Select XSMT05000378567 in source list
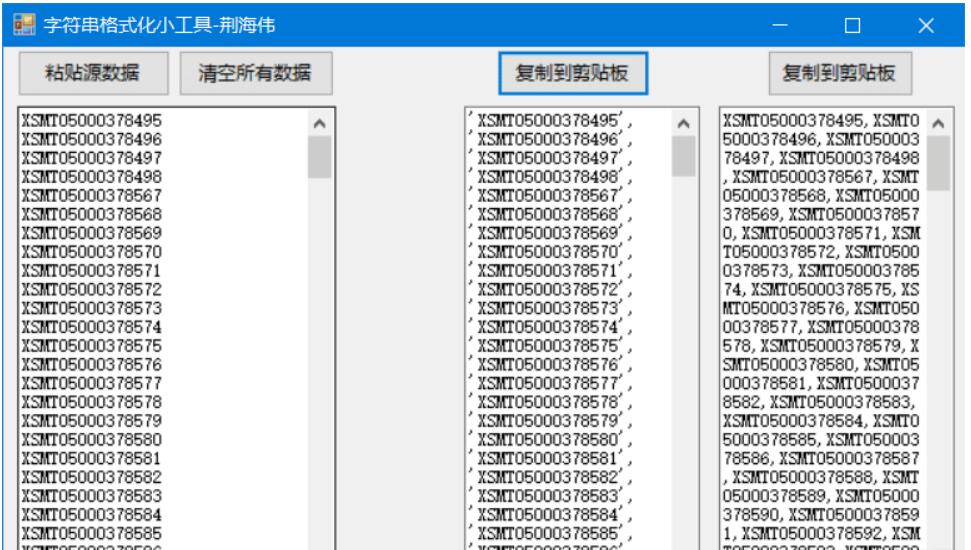This screenshot has height=550, width=971. (92, 195)
